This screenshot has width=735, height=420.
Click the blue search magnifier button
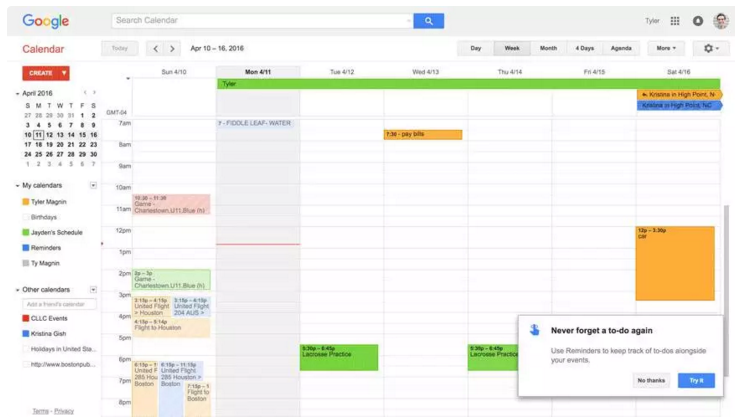click(428, 21)
